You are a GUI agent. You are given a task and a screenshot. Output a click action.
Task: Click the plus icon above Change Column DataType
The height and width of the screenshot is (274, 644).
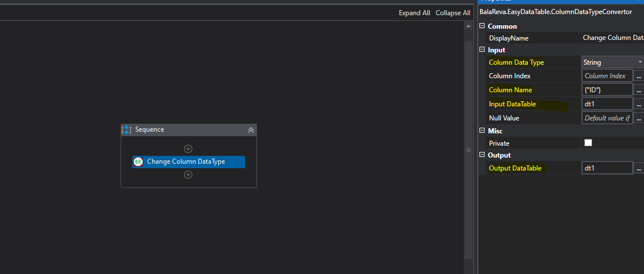(x=188, y=149)
